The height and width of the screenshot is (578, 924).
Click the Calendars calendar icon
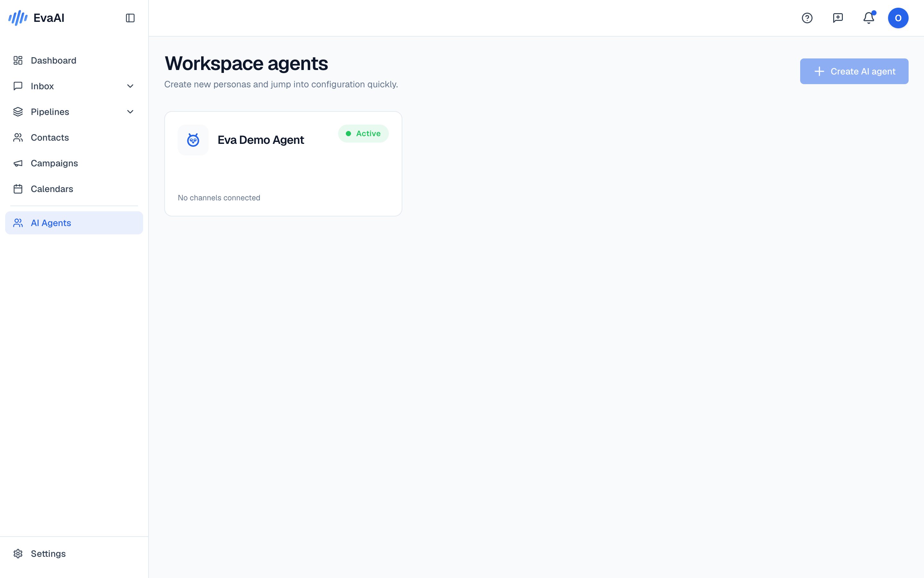18,189
